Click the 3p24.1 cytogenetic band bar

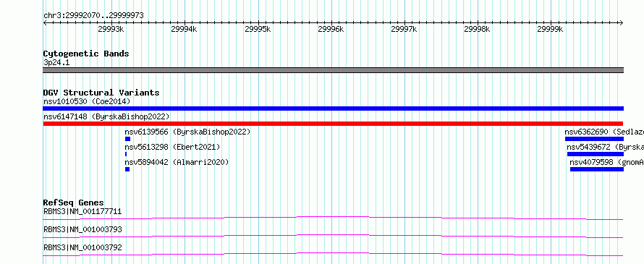click(x=333, y=70)
